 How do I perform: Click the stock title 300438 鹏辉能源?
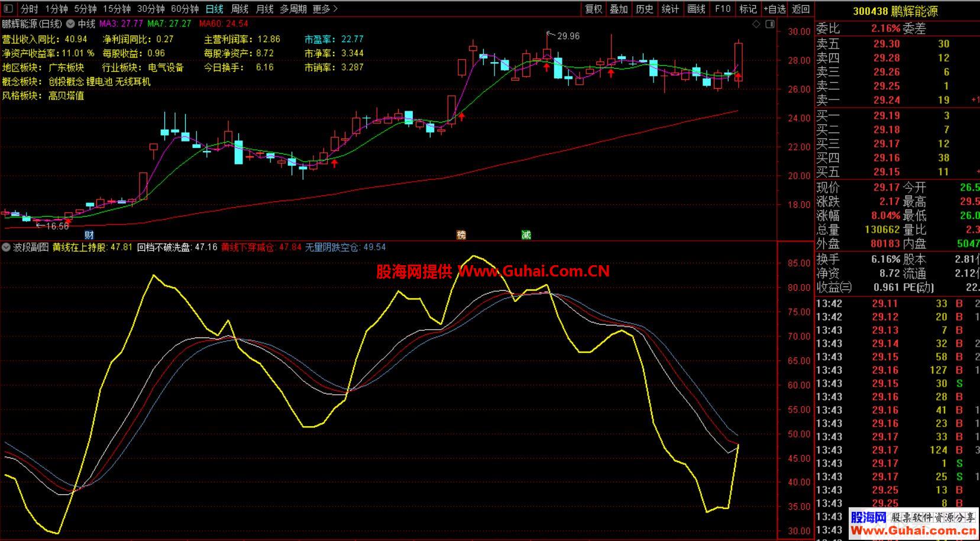tap(895, 11)
